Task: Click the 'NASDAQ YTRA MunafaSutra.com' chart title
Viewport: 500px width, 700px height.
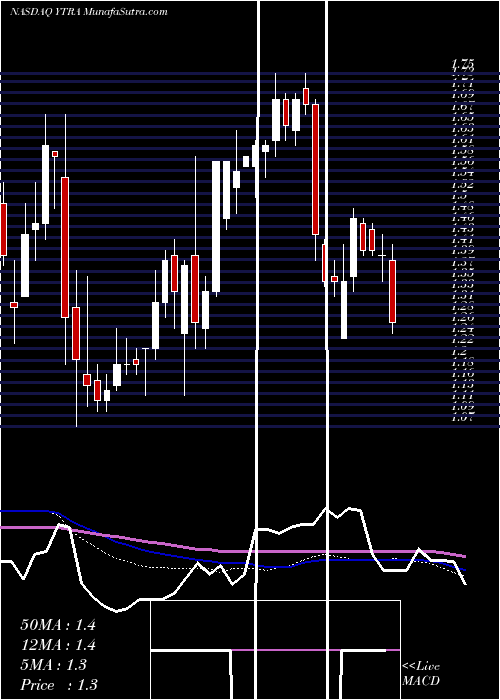Action: point(88,12)
